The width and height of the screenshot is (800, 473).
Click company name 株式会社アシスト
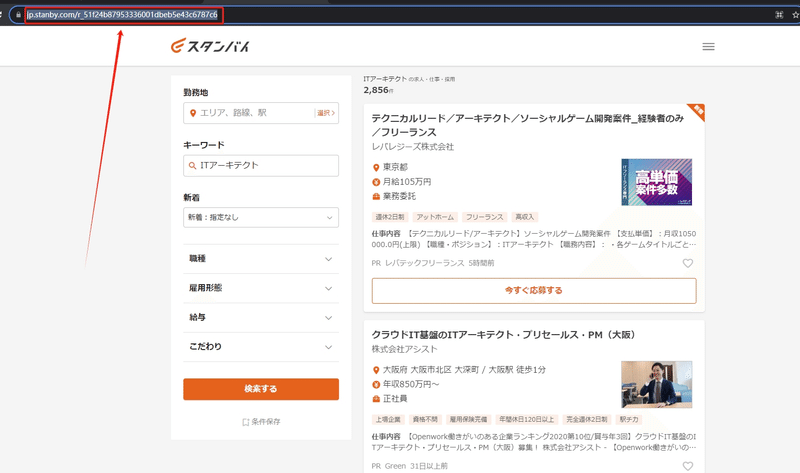coord(404,349)
